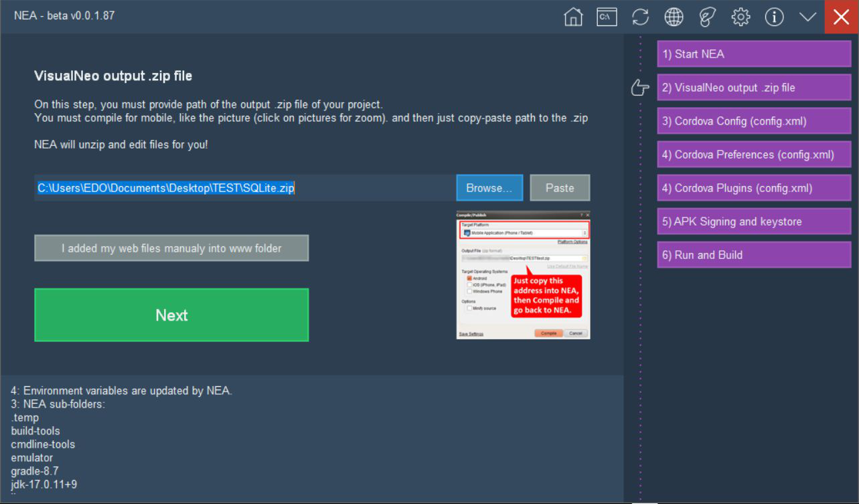Open step Cordova Plugins (config.xml)
Image resolution: width=859 pixels, height=504 pixels.
coord(754,188)
